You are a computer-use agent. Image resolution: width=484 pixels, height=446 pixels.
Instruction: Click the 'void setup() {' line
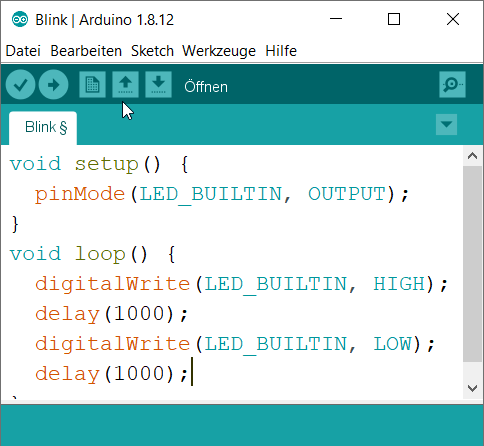point(99,164)
